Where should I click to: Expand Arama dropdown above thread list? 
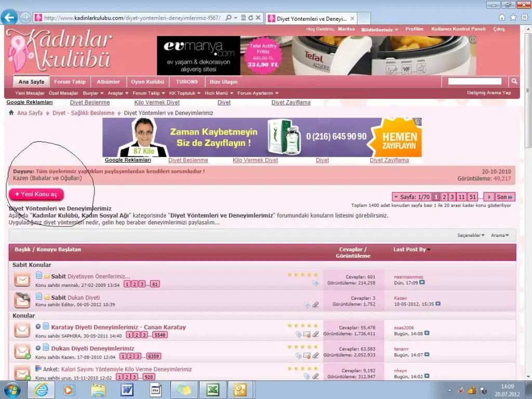pos(500,235)
